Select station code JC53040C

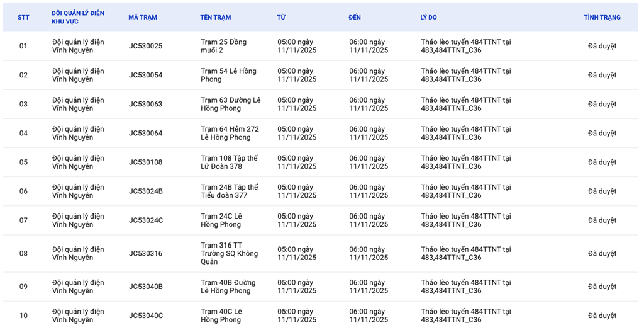[146, 316]
